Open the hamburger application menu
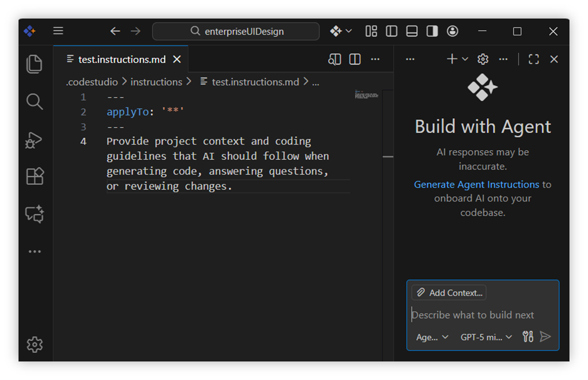Image resolution: width=588 pixels, height=380 pixels. pyautogui.click(x=58, y=31)
